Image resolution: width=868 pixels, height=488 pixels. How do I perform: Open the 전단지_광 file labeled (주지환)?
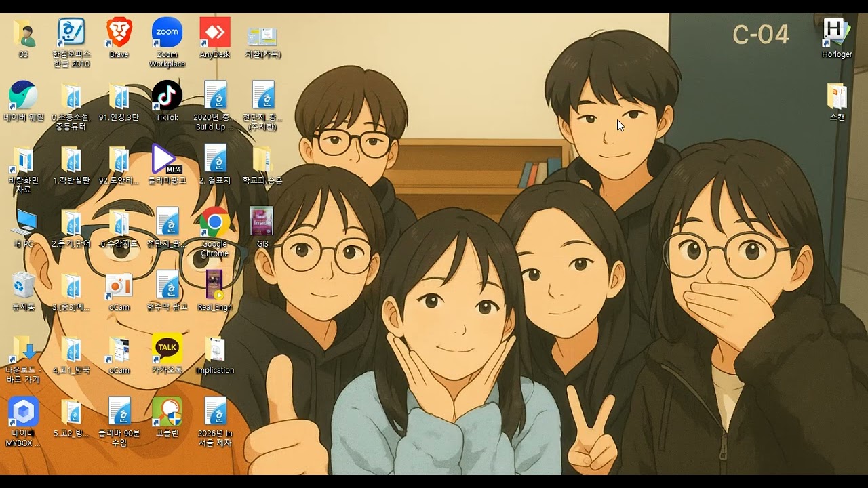(262, 106)
